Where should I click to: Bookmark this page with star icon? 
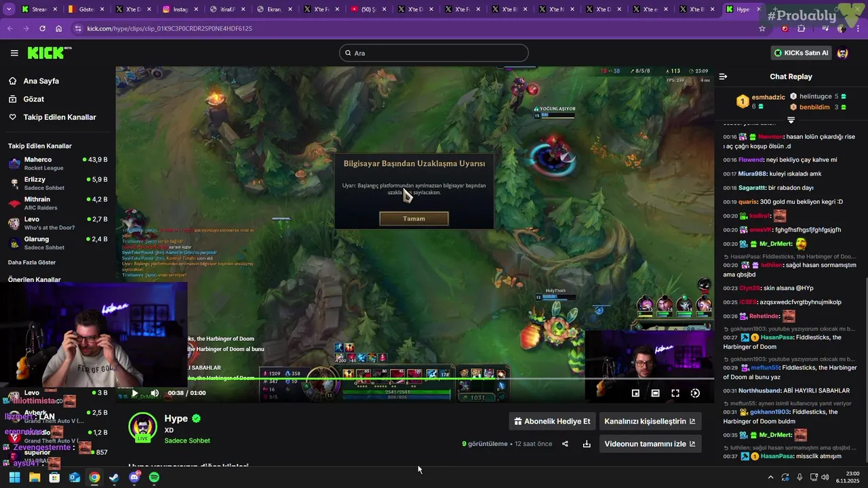762,28
